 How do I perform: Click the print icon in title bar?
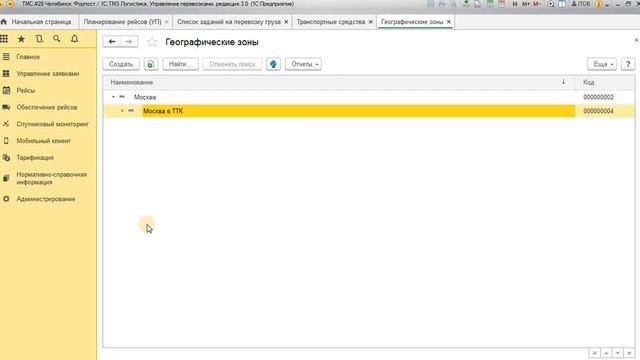(x=442, y=4)
